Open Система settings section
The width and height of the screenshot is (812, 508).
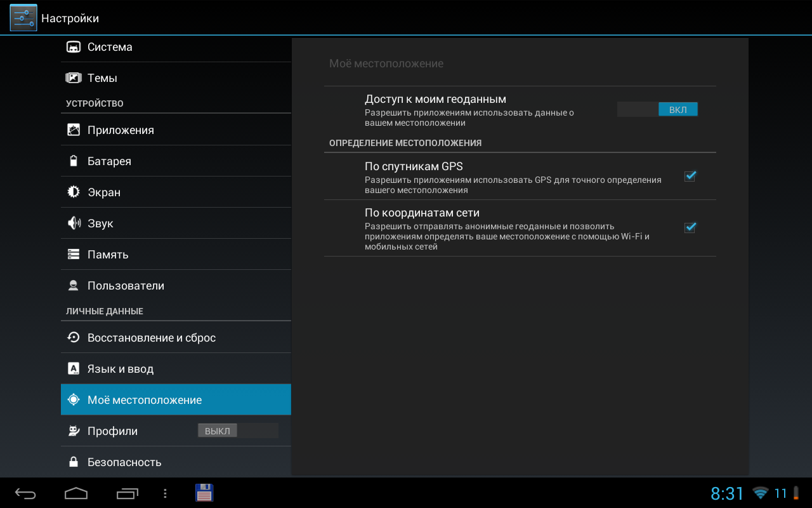pos(176,47)
